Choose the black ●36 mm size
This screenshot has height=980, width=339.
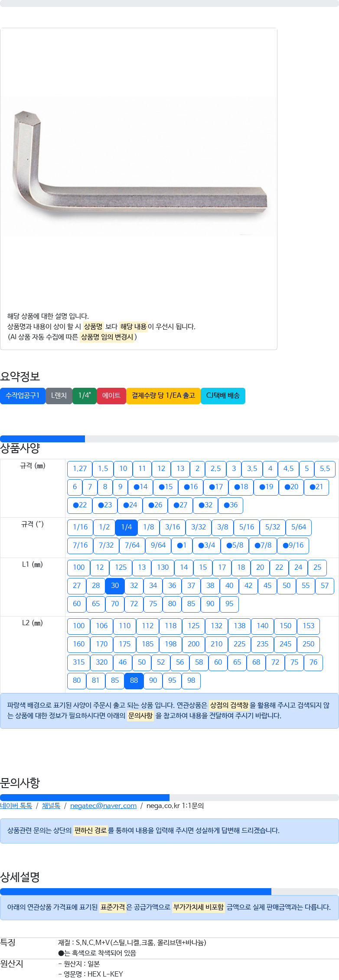231,505
